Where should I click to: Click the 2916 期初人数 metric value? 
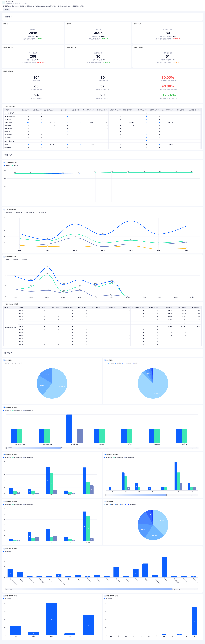click(33, 33)
